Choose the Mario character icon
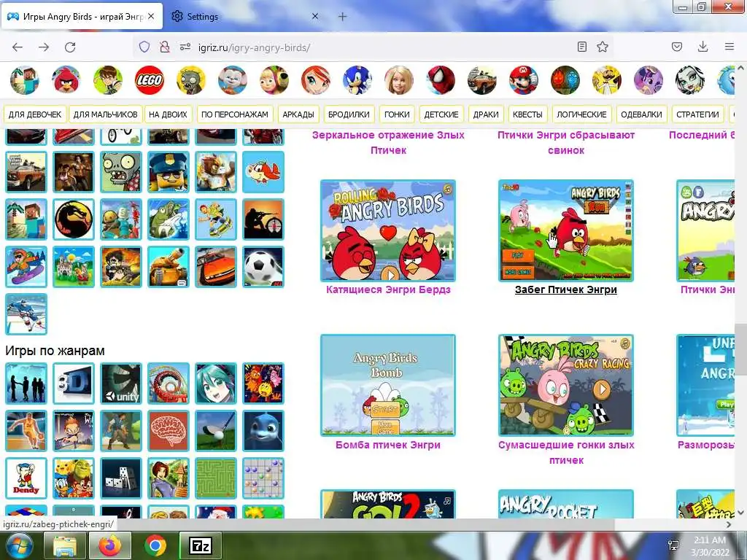 [x=524, y=80]
